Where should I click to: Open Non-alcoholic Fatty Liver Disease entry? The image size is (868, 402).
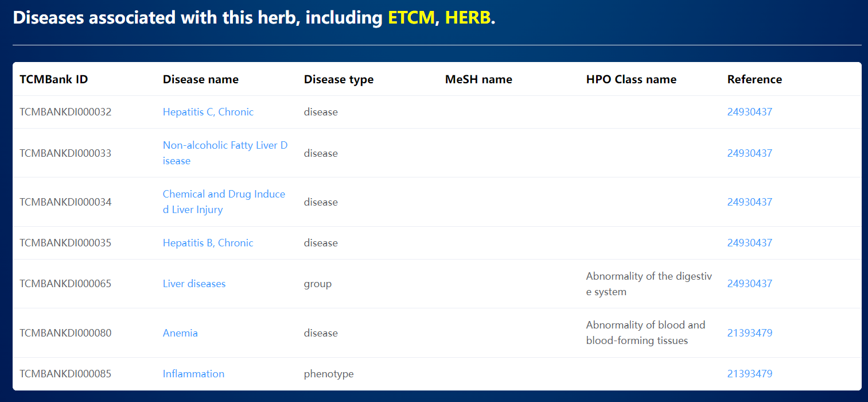coord(225,153)
